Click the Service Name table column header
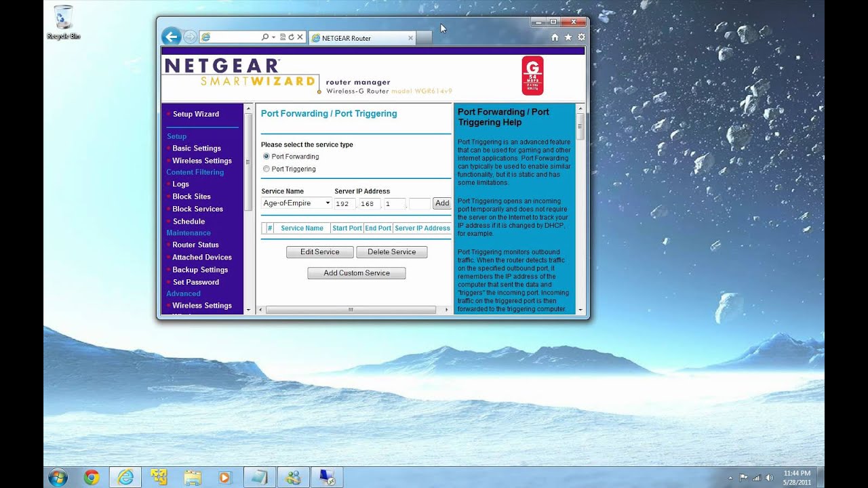The height and width of the screenshot is (488, 868). [x=302, y=228]
